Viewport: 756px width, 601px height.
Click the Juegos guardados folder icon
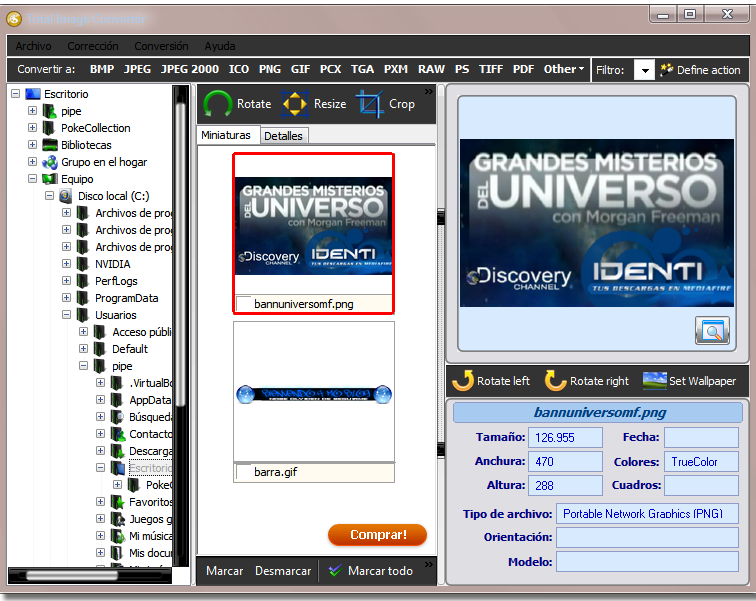118,519
